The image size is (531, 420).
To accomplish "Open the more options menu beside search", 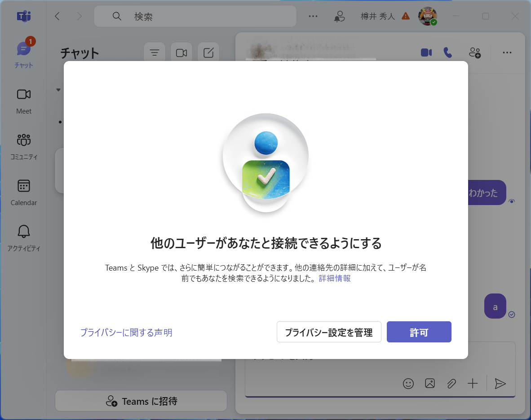I will coord(313,16).
